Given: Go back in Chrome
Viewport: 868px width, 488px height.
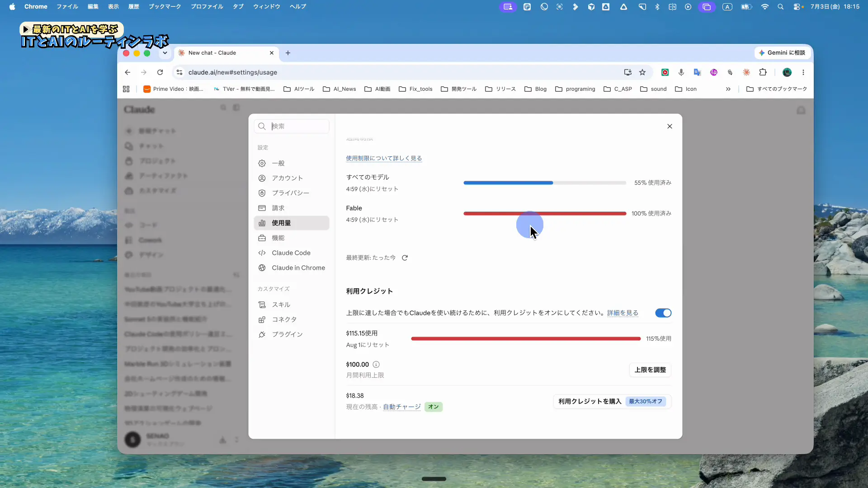Looking at the screenshot, I should click(127, 72).
